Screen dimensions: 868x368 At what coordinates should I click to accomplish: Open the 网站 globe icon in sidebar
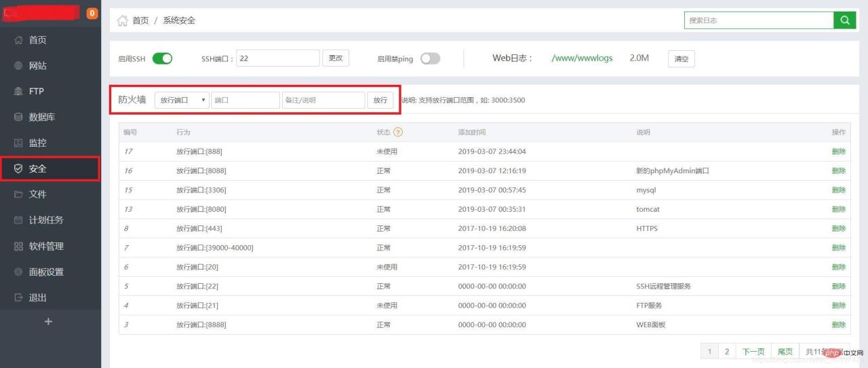tap(18, 66)
